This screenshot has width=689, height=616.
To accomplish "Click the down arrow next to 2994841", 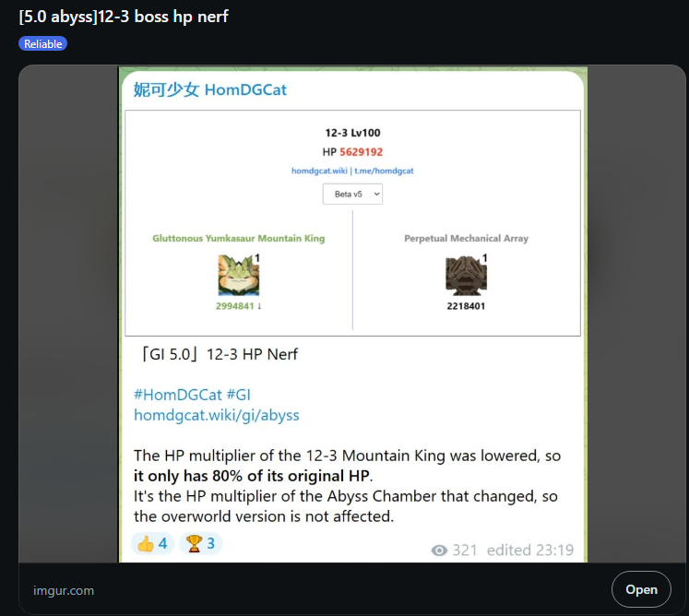I will click(x=259, y=306).
